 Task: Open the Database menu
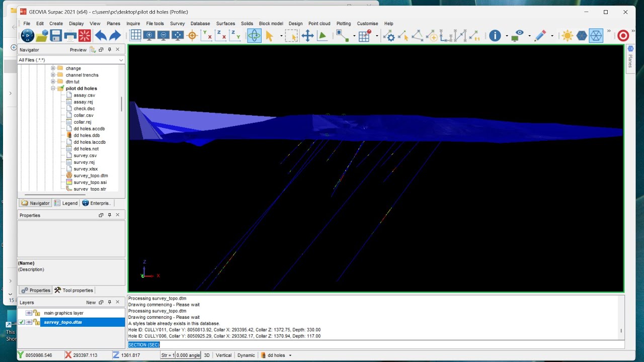click(200, 24)
